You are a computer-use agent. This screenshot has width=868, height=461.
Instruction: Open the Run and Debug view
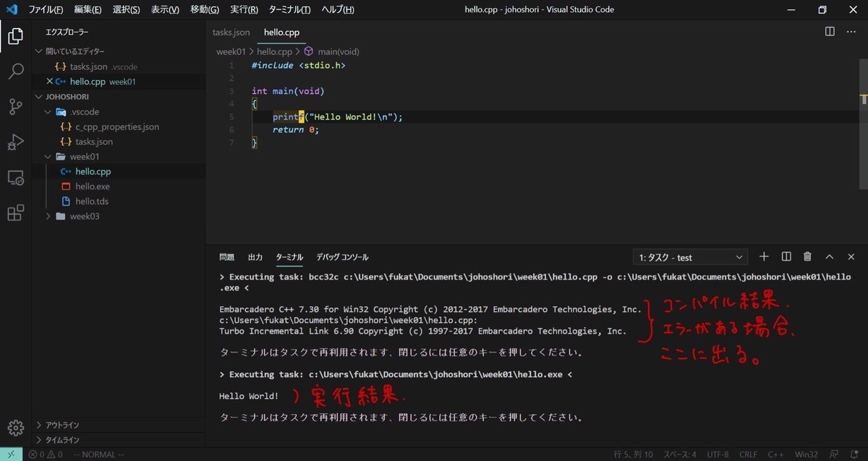[15, 143]
